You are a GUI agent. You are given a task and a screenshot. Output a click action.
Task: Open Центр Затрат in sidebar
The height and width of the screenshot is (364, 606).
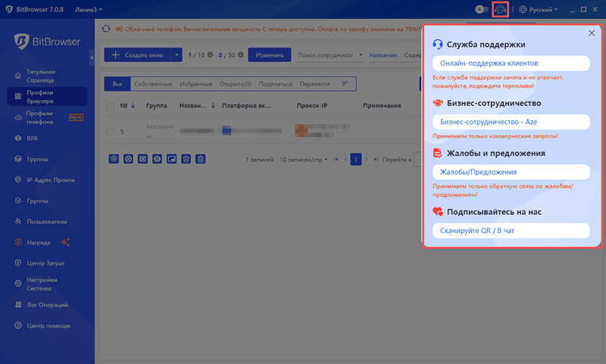tap(47, 263)
